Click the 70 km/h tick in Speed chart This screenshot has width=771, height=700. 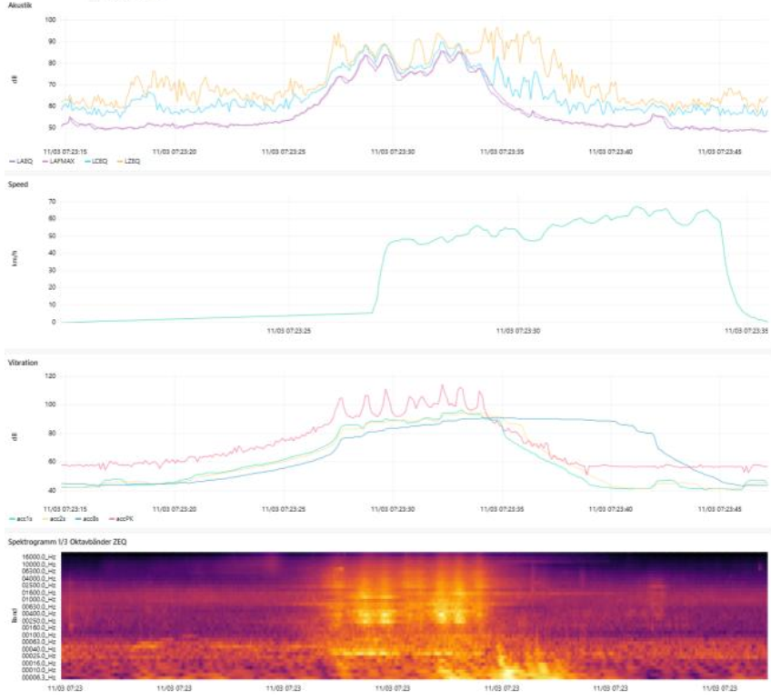53,202
